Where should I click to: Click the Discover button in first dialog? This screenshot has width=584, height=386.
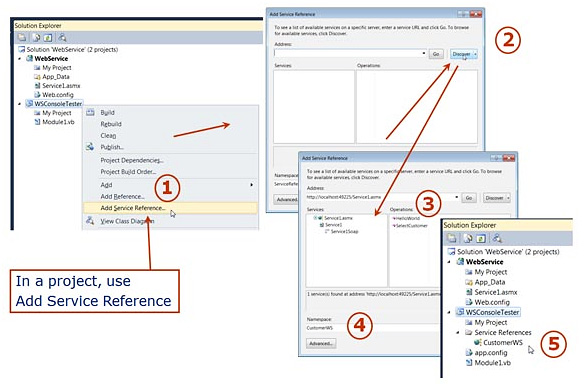(x=461, y=54)
